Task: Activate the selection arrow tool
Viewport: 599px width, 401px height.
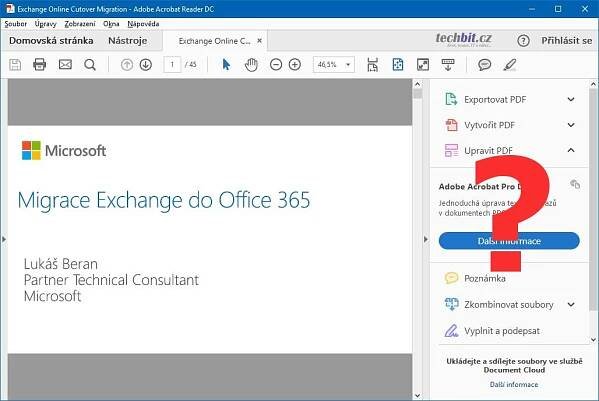Action: point(226,65)
